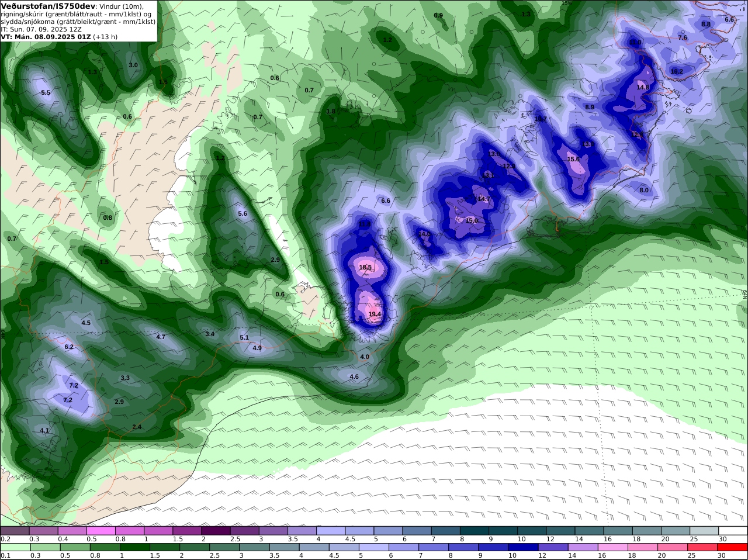
Task: Click the 14.8 value label
Action: point(643,87)
